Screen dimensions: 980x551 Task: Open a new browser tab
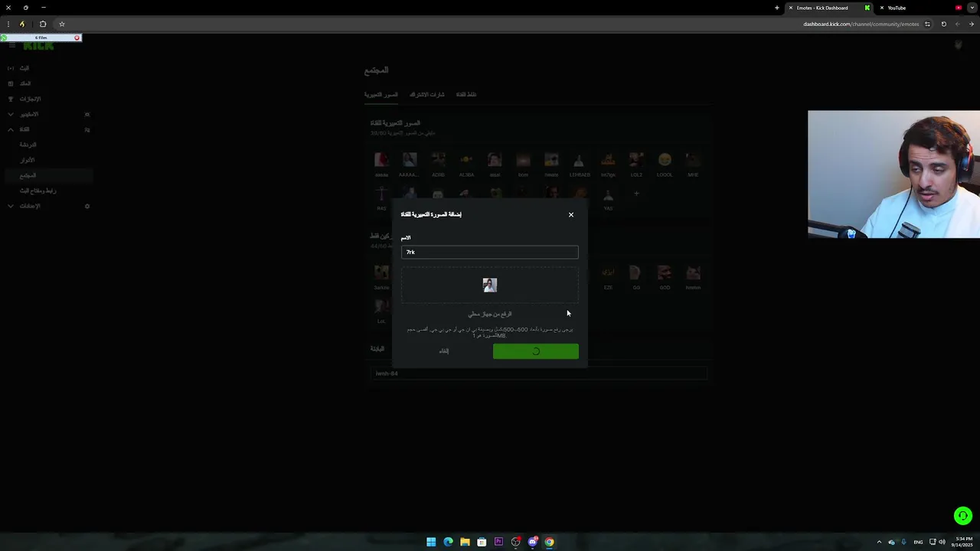(776, 8)
